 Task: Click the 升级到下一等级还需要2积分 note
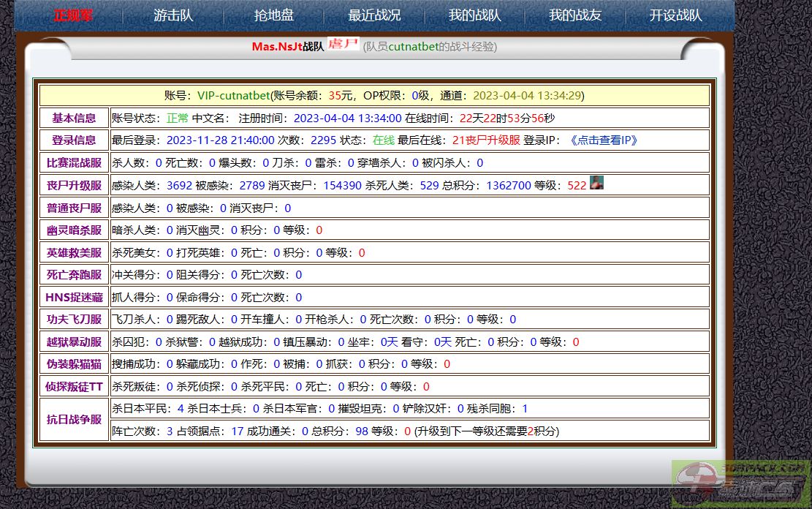click(487, 431)
